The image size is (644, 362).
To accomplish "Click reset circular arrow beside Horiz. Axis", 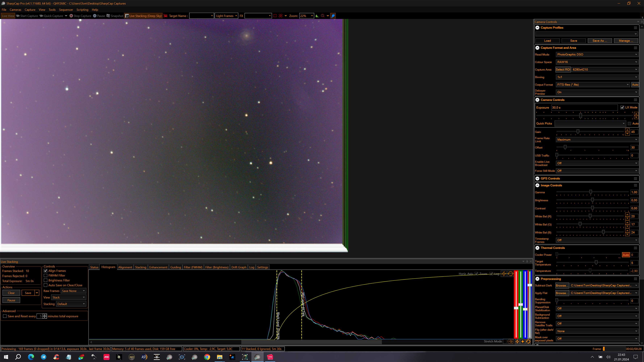I will [510, 274].
